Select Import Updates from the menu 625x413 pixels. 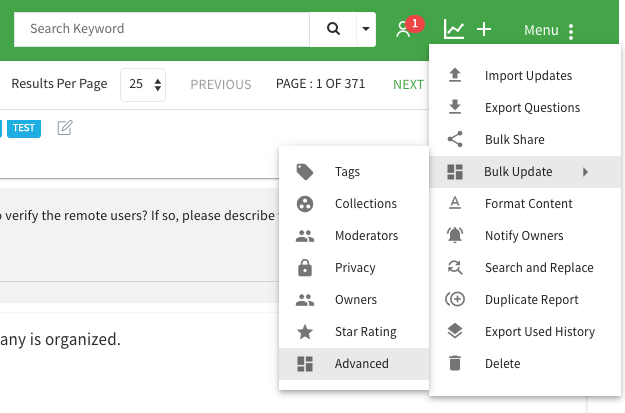(525, 76)
